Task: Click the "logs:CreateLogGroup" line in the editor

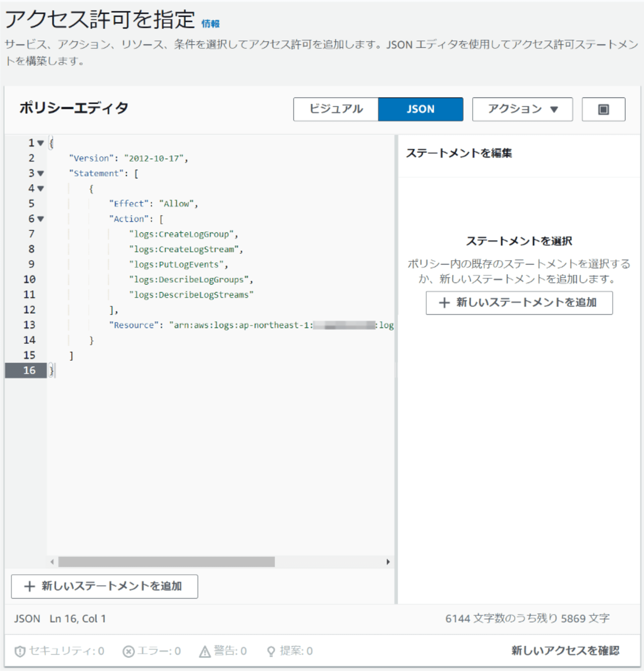Action: pyautogui.click(x=183, y=234)
